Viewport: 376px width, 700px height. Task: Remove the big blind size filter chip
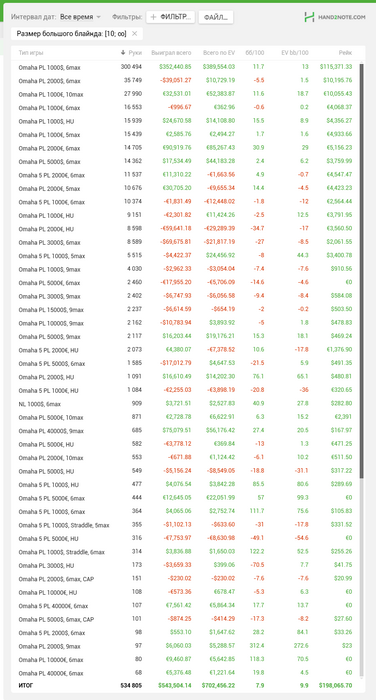click(x=135, y=33)
